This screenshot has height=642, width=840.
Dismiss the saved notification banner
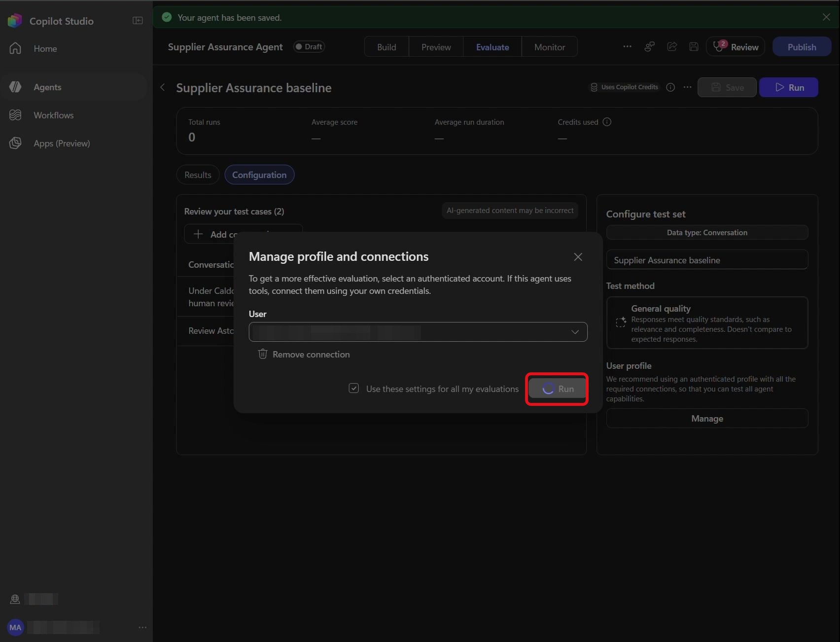(826, 17)
